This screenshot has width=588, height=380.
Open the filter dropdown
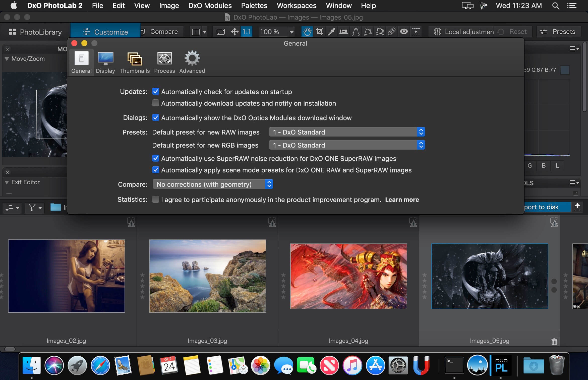(x=35, y=207)
